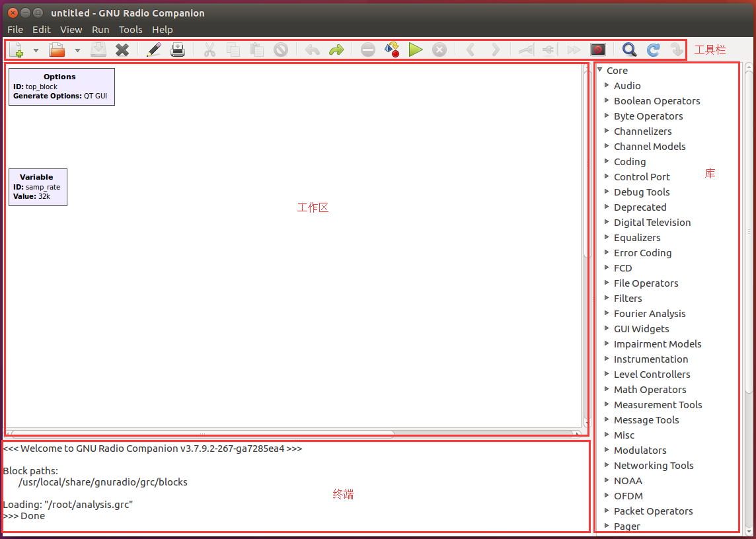Click the Paste clipboard icon

click(x=257, y=50)
